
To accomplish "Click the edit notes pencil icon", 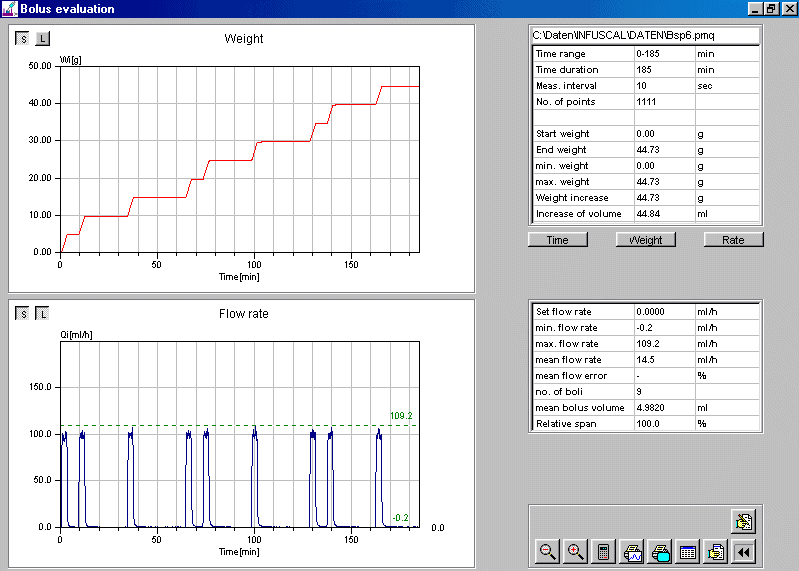I will [x=743, y=522].
